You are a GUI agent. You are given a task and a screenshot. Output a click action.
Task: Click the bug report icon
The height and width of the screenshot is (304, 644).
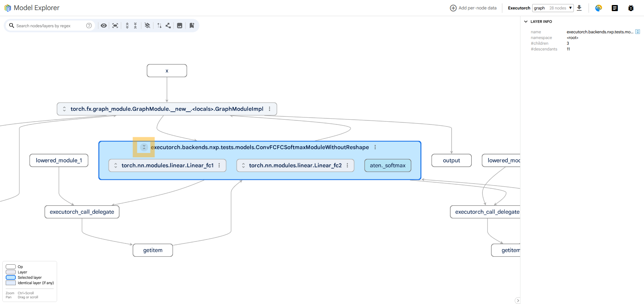tap(631, 8)
